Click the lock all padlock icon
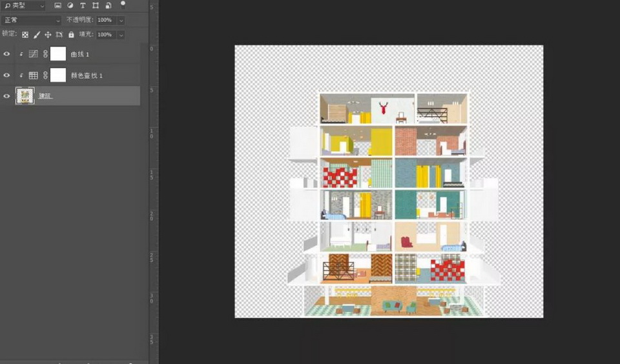 click(x=71, y=35)
